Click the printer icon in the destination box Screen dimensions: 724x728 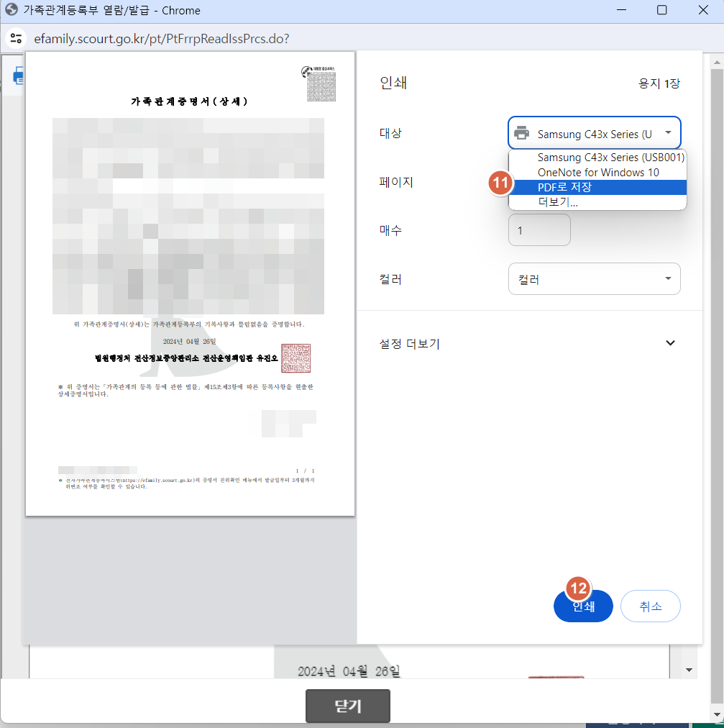click(522, 133)
